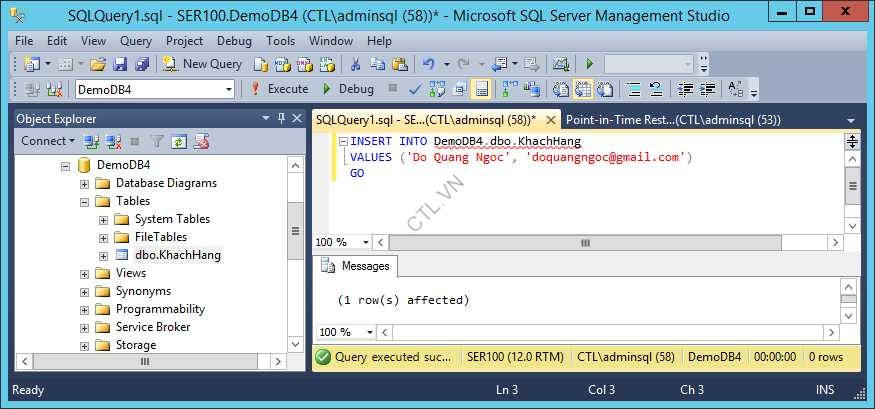
Task: Click the Disconnect icon in Object Explorer
Action: click(x=113, y=142)
